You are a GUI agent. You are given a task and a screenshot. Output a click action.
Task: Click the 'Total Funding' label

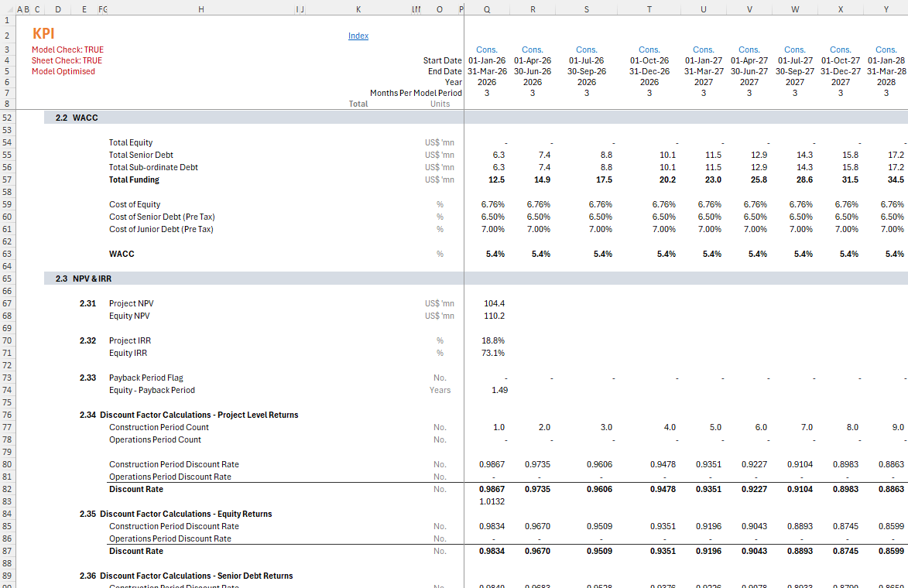click(134, 180)
